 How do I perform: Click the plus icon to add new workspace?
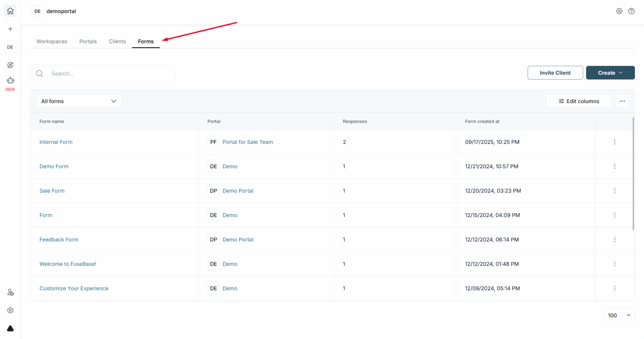pos(10,29)
